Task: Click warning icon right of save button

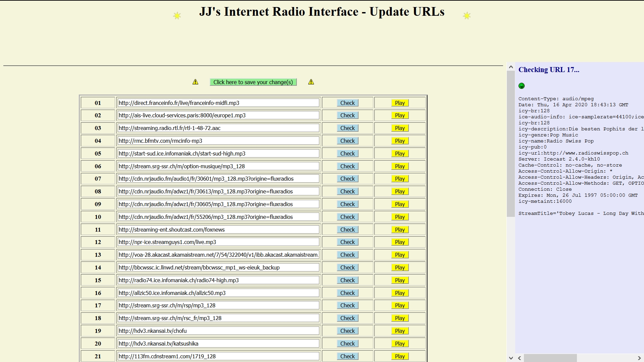Action: click(x=311, y=82)
